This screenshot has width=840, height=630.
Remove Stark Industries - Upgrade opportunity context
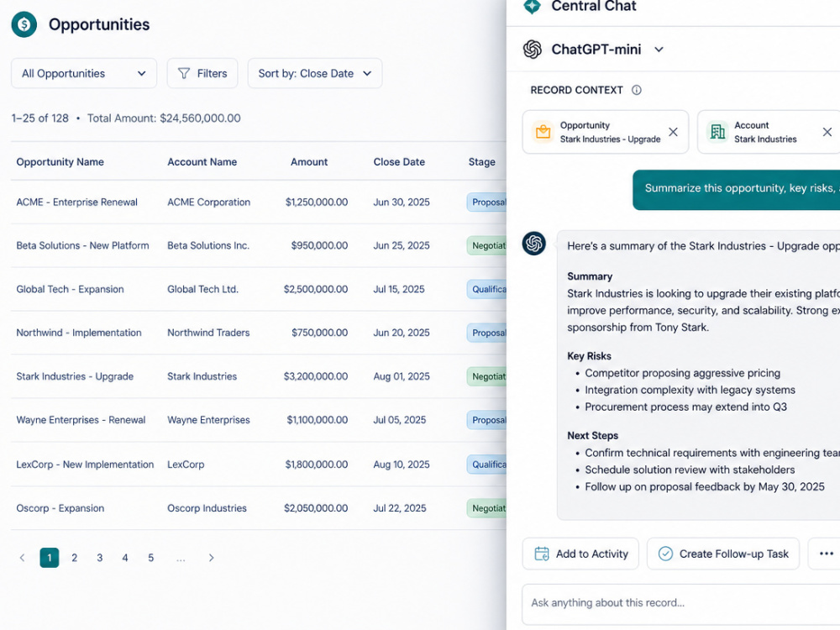(674, 132)
